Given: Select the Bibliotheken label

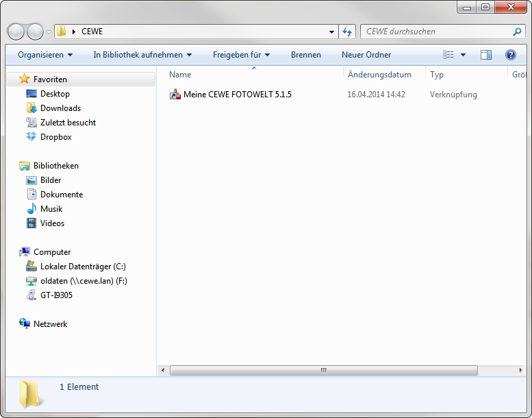Looking at the screenshot, I should pos(56,166).
